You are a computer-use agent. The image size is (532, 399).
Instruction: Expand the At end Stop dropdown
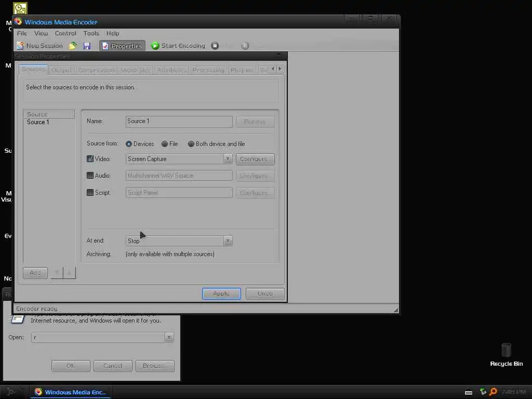[x=228, y=241]
